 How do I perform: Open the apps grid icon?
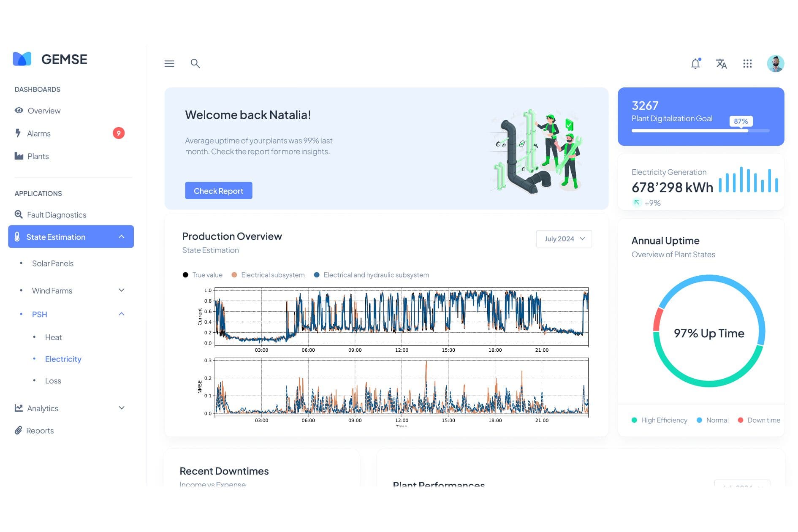pos(747,64)
